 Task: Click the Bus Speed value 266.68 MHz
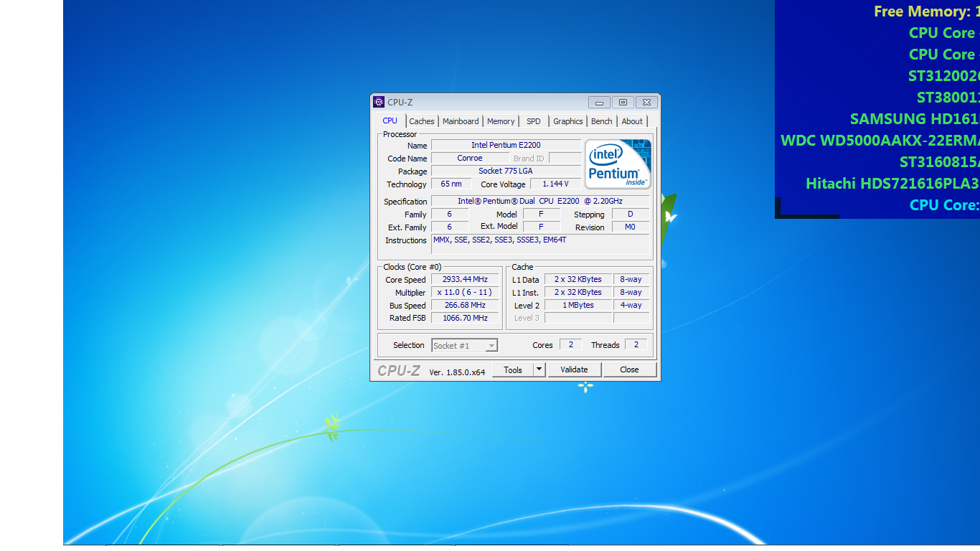pos(465,305)
